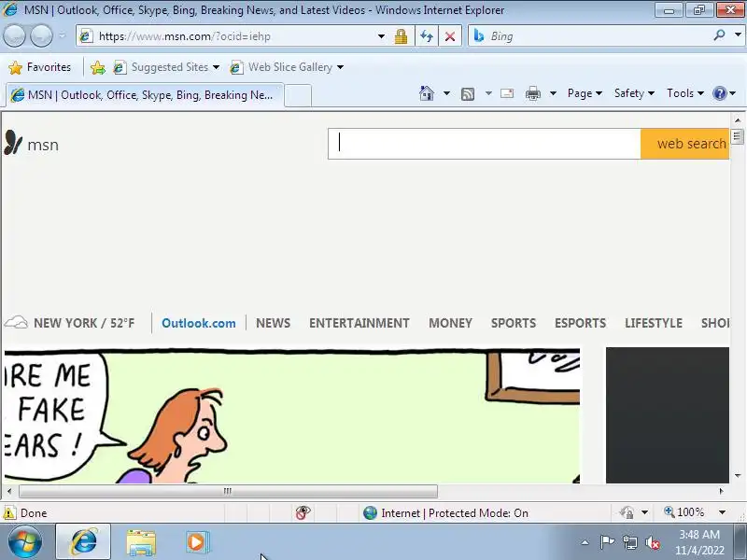Click the msn butterfly logo

32,144
